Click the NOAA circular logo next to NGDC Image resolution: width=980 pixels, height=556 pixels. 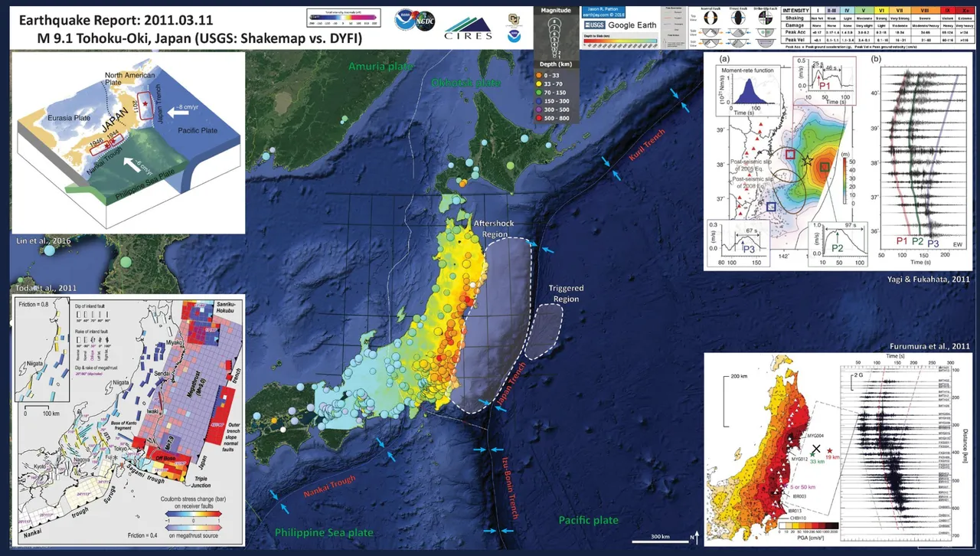tap(405, 19)
